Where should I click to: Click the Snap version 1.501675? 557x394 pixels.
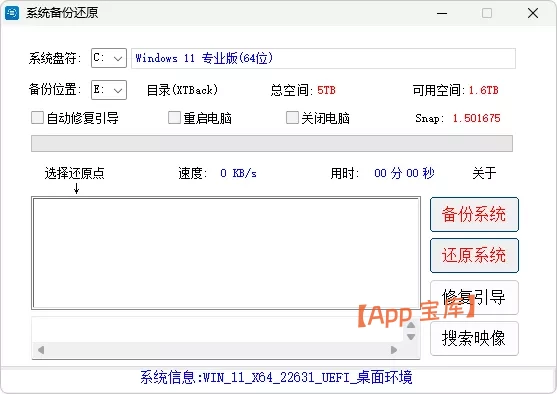[x=476, y=118]
